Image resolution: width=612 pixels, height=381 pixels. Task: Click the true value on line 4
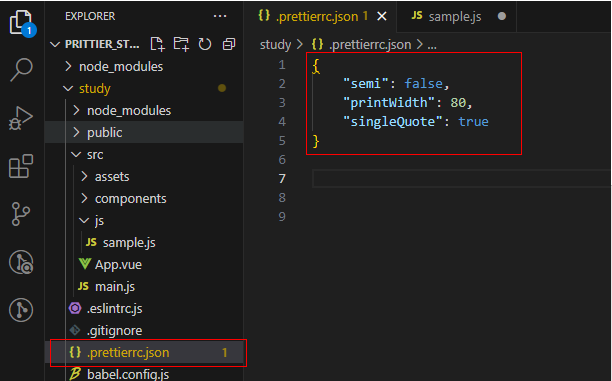473,121
